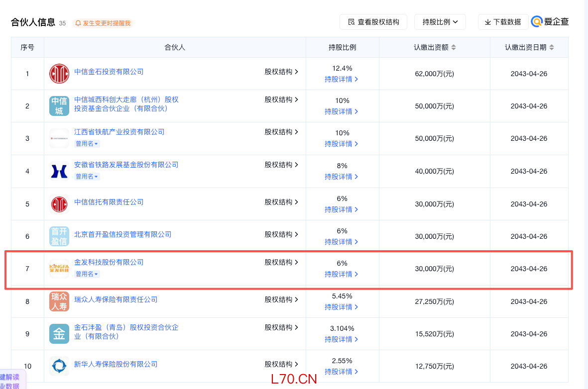Open 金发科技股份有限公司 link

109,262
